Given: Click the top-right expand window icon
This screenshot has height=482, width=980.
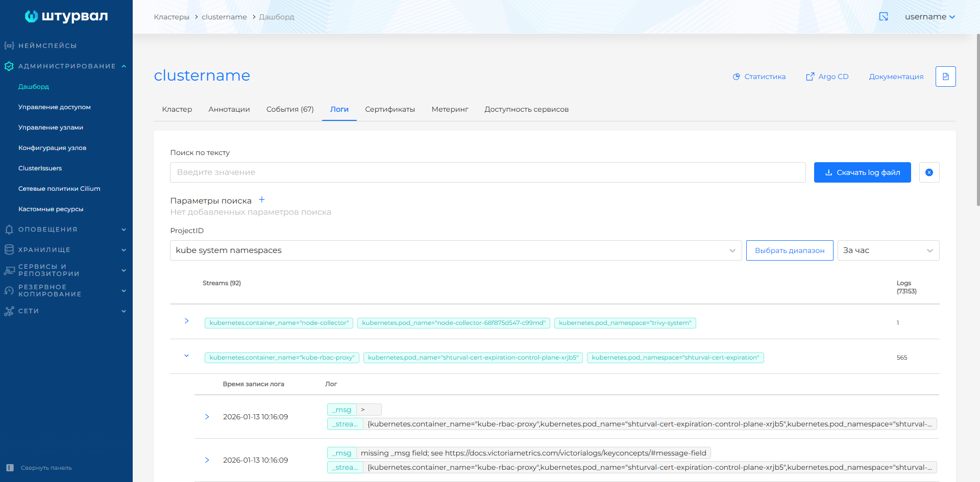Looking at the screenshot, I should [884, 17].
